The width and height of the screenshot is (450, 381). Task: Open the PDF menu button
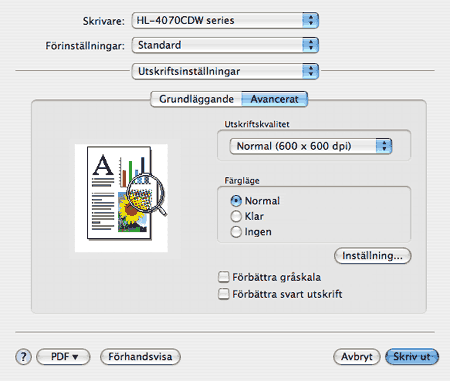point(63,357)
